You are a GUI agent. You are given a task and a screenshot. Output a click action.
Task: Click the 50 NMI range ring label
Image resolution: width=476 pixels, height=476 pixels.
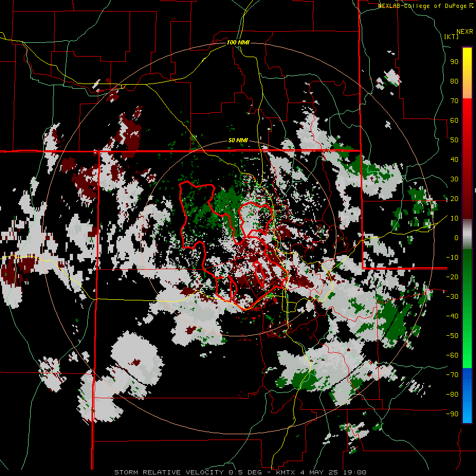(x=238, y=140)
